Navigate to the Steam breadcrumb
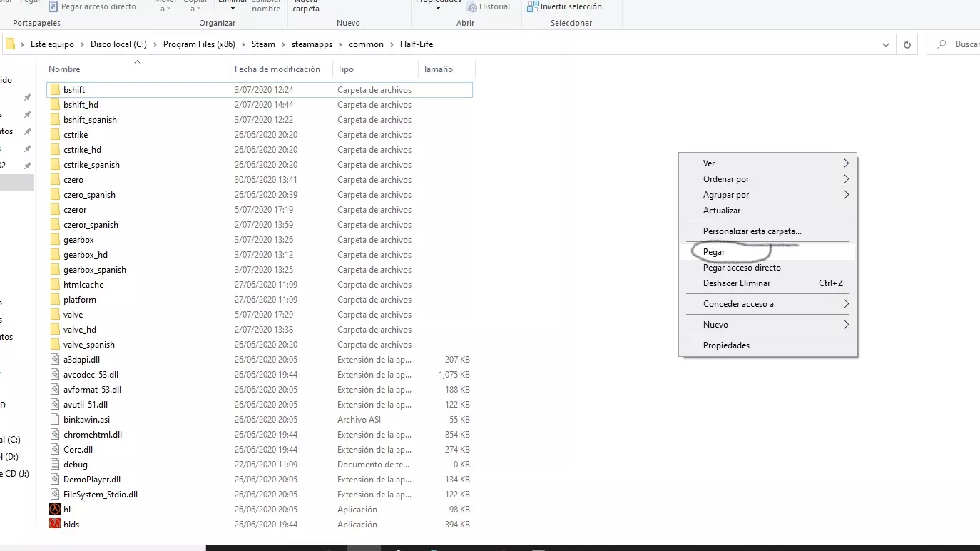 click(x=263, y=44)
